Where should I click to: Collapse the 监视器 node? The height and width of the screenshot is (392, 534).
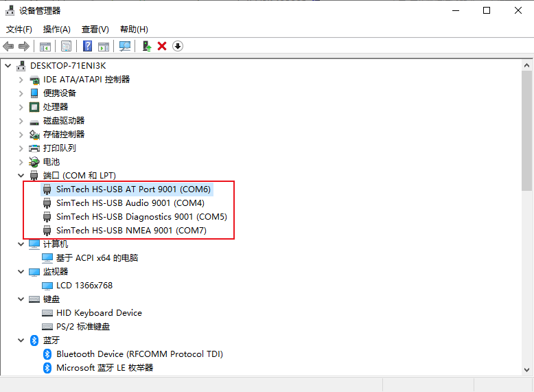coord(21,272)
